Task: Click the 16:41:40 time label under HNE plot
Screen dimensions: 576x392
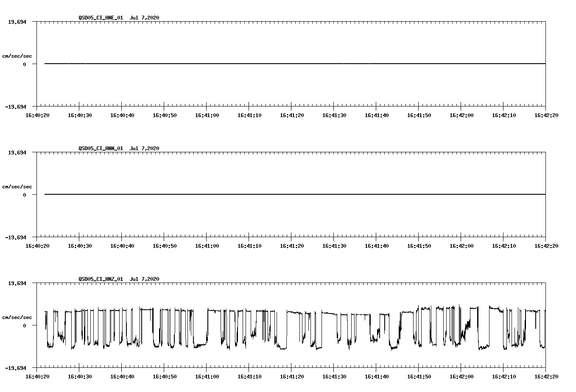Action: click(x=377, y=115)
